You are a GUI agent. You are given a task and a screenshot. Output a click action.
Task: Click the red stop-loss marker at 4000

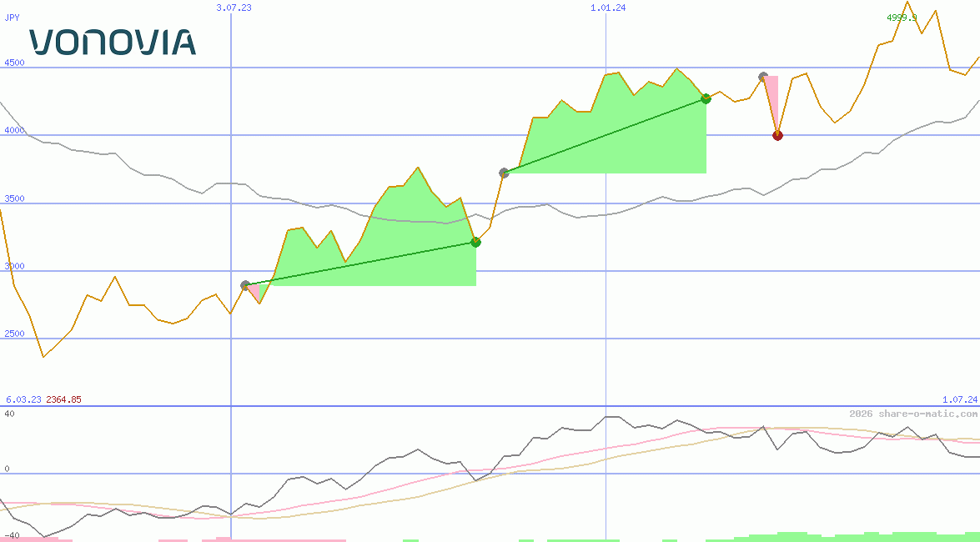point(777,135)
